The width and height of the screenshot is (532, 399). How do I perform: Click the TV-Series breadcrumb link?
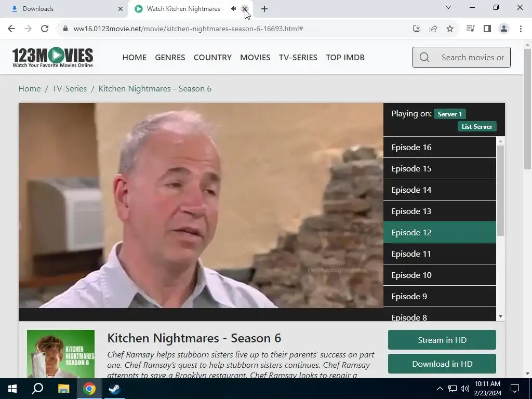[70, 88]
